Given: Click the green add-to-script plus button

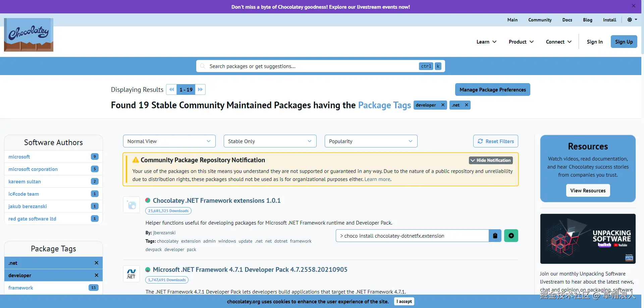Looking at the screenshot, I should point(511,236).
